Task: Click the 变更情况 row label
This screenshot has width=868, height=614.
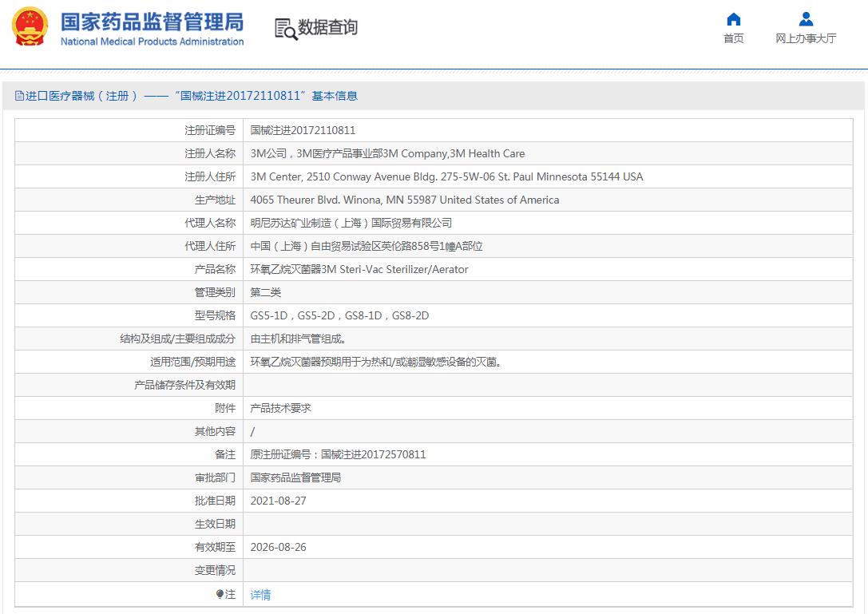Action: [216, 570]
